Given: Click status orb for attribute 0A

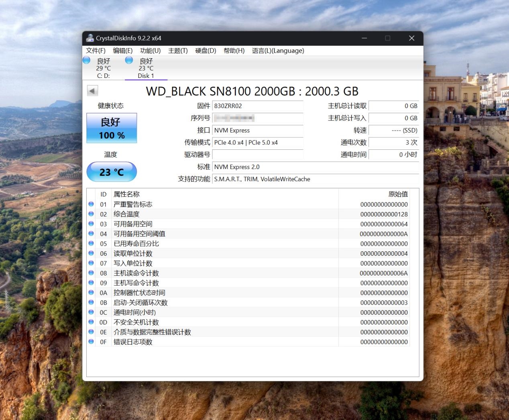Looking at the screenshot, I should point(91,293).
